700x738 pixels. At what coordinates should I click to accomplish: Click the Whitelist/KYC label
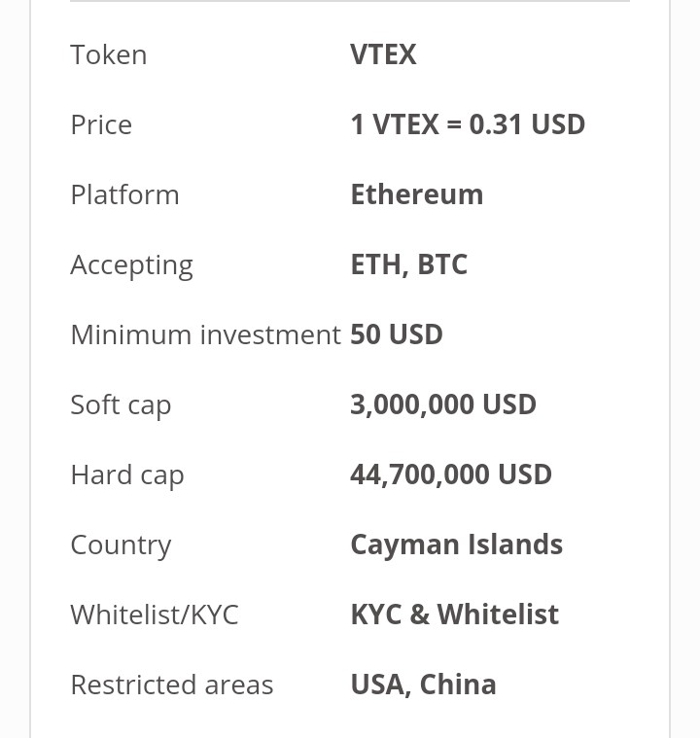pos(154,615)
